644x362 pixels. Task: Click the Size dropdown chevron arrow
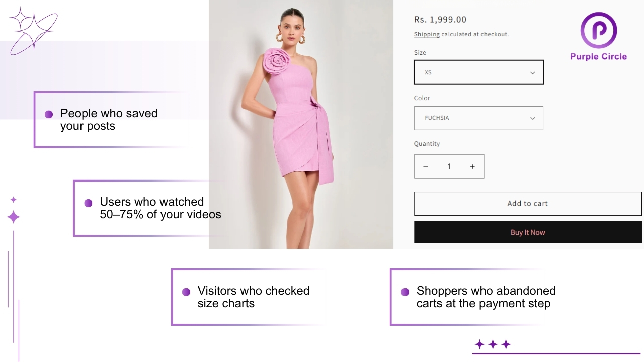click(x=533, y=73)
